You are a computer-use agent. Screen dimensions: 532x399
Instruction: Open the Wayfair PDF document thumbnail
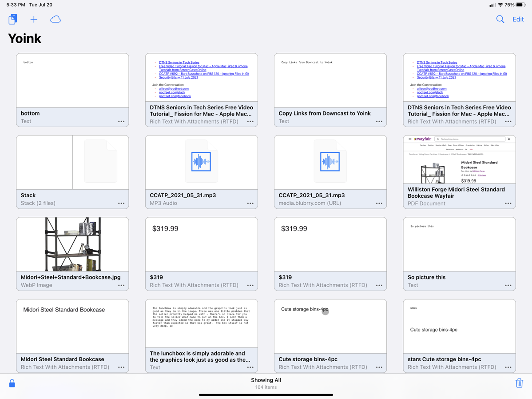pyautogui.click(x=459, y=160)
